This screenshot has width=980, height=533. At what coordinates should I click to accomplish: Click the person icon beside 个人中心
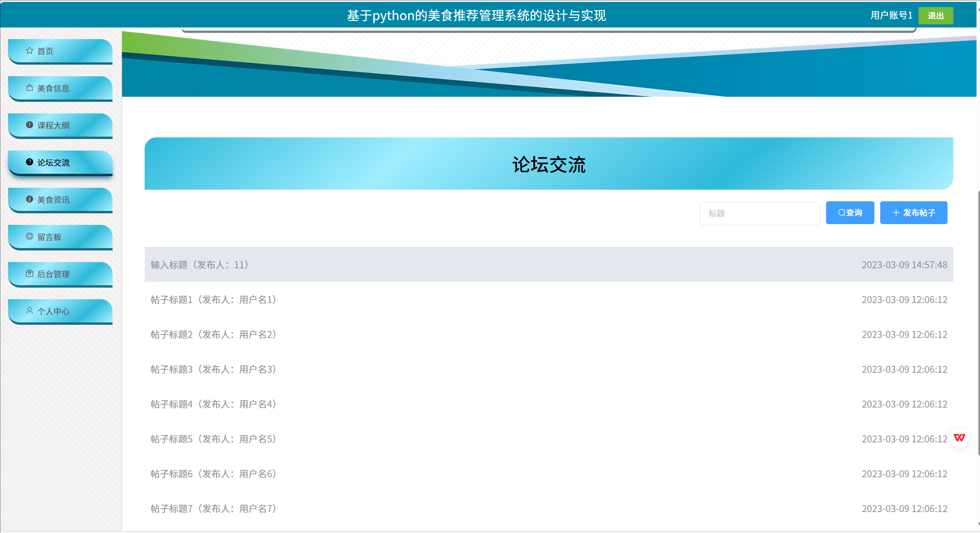pyautogui.click(x=29, y=311)
